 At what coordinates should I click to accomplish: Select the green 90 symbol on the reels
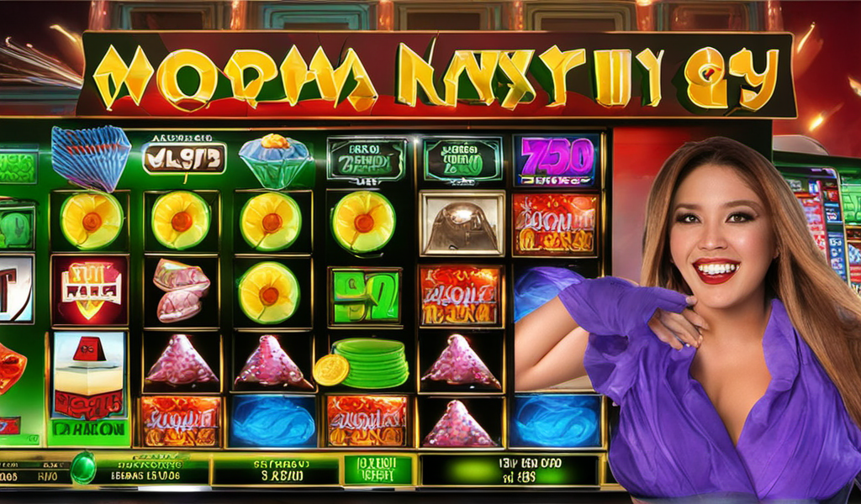(x=365, y=297)
